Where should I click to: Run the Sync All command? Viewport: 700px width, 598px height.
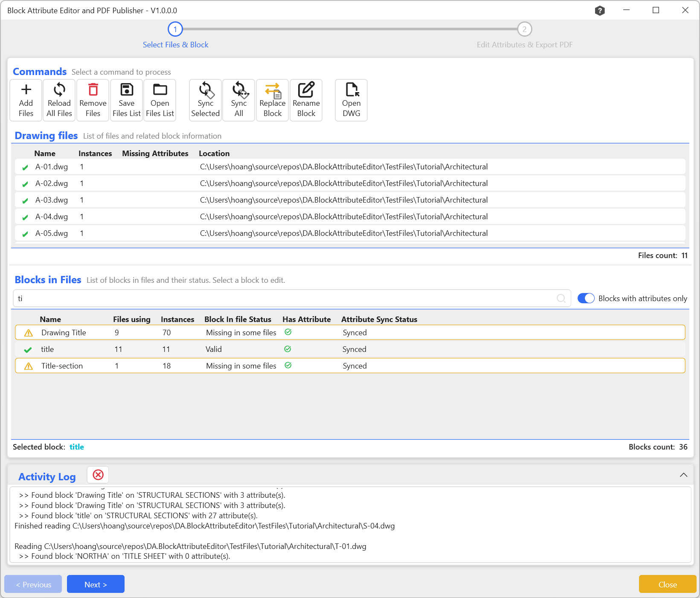click(239, 100)
